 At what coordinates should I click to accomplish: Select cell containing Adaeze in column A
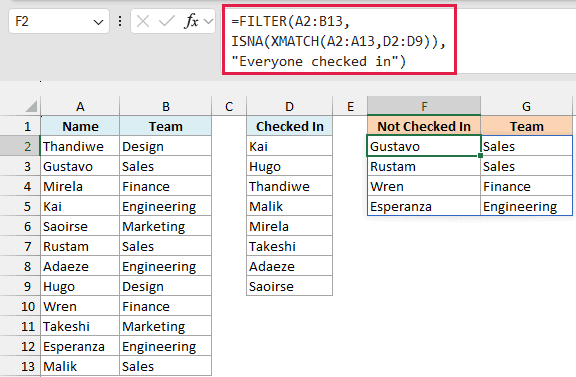pos(80,266)
